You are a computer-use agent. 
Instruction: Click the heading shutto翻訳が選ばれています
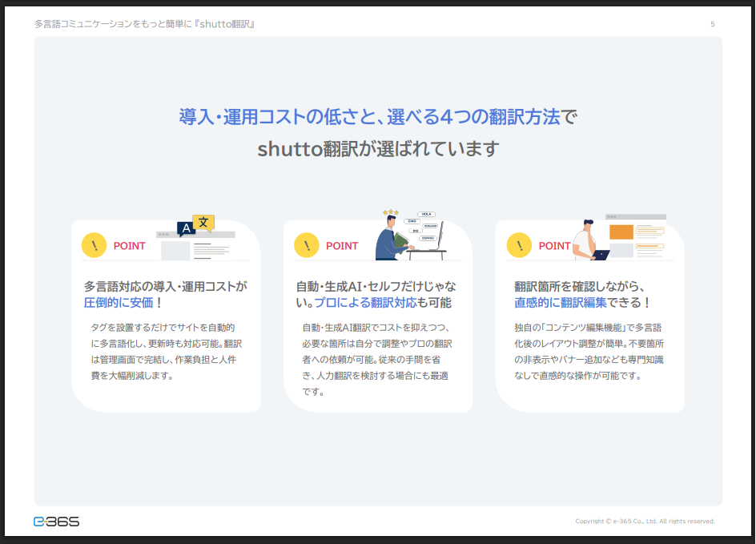(378, 148)
